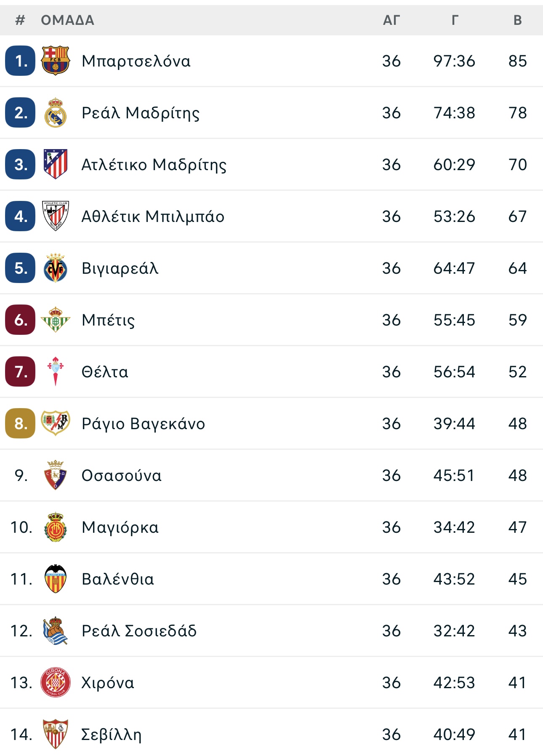Tap the Sevilla club crest
This screenshot has width=543, height=756.
(x=55, y=734)
